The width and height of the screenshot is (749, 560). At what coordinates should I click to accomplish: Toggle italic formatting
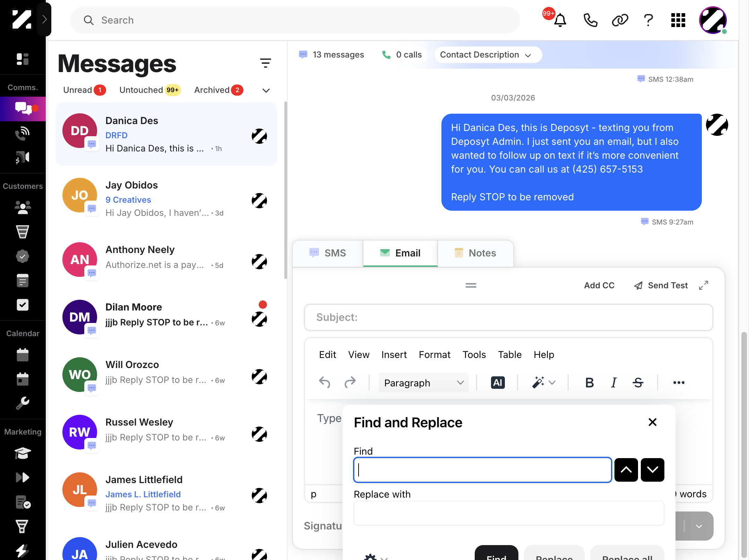click(x=614, y=383)
